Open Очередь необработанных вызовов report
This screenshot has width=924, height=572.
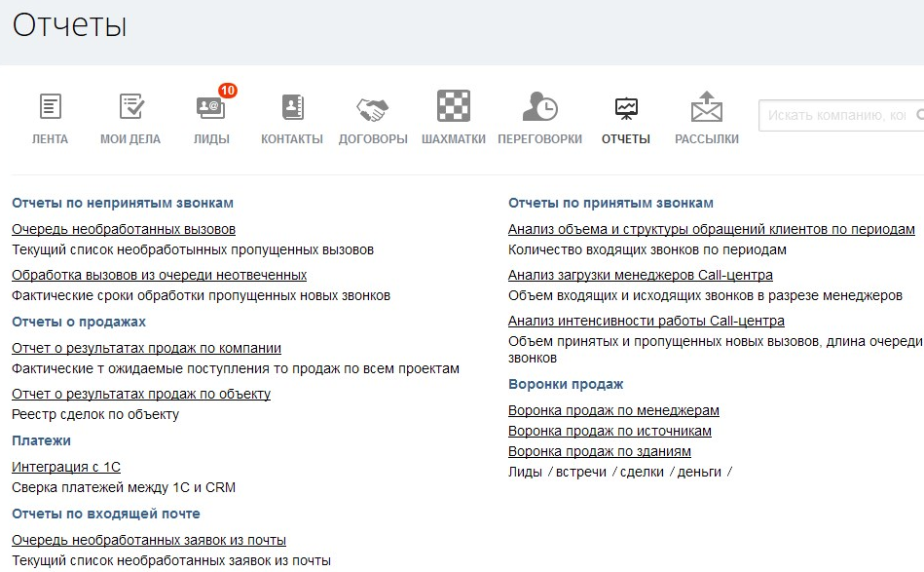pyautogui.click(x=124, y=229)
